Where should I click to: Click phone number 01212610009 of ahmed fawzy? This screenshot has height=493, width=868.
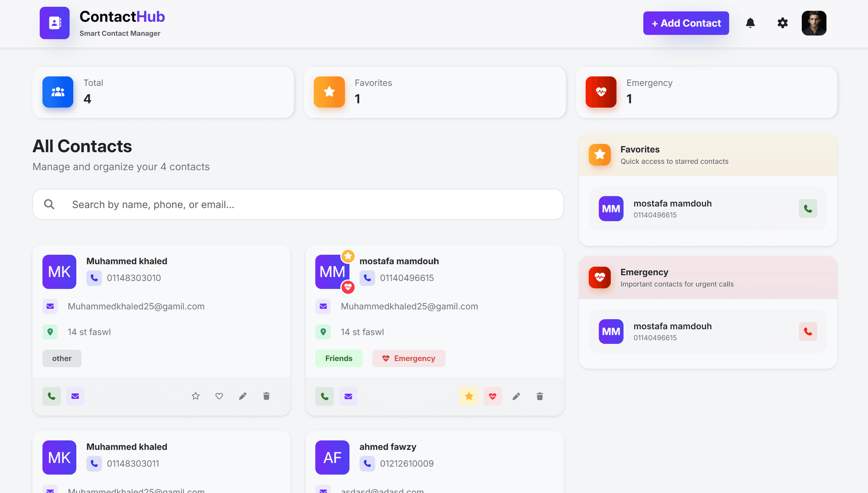tap(407, 464)
